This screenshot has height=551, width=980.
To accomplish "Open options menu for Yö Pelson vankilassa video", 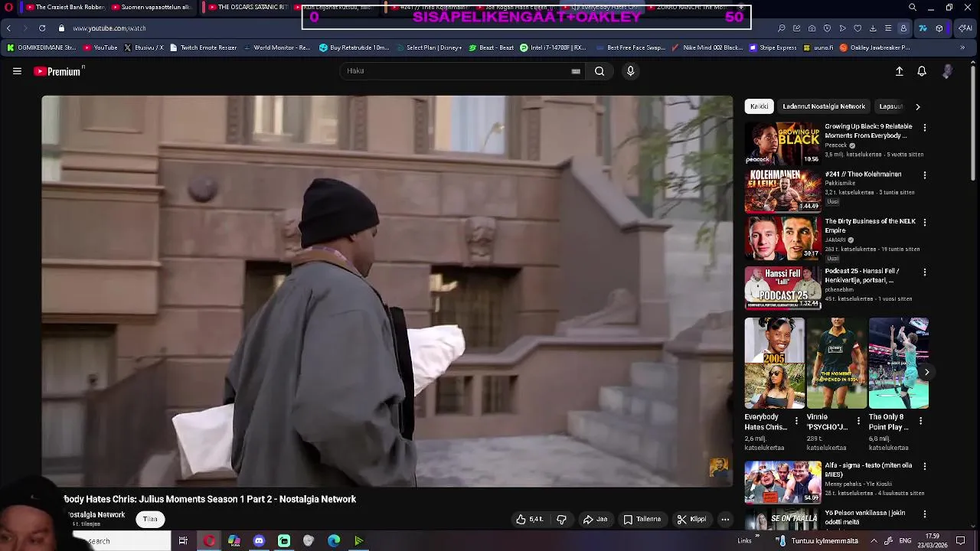I will pos(924,514).
